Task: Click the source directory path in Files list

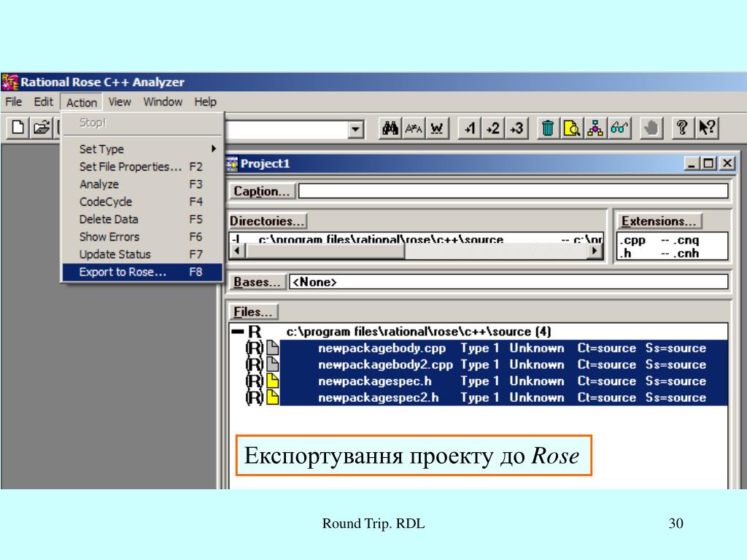Action: click(418, 332)
